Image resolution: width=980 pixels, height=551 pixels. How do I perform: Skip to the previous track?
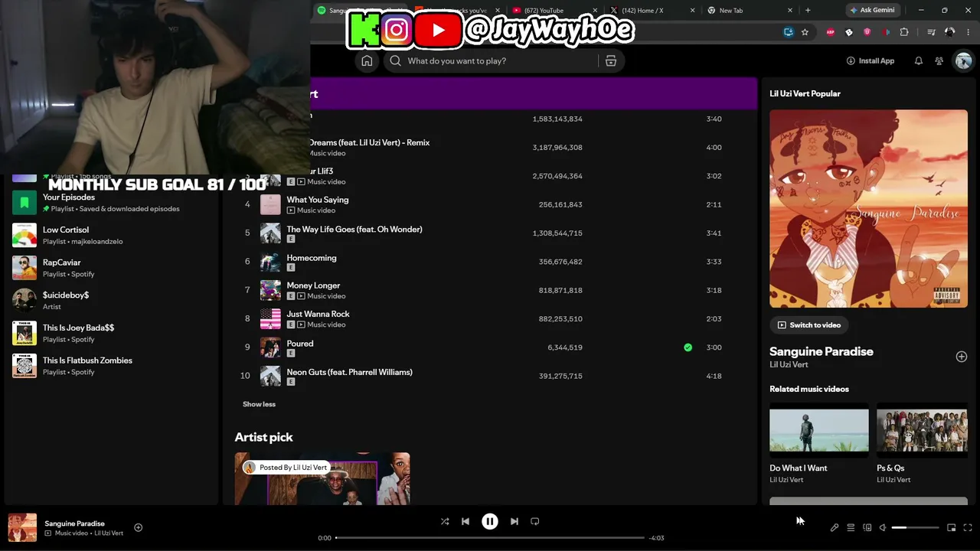tap(465, 521)
